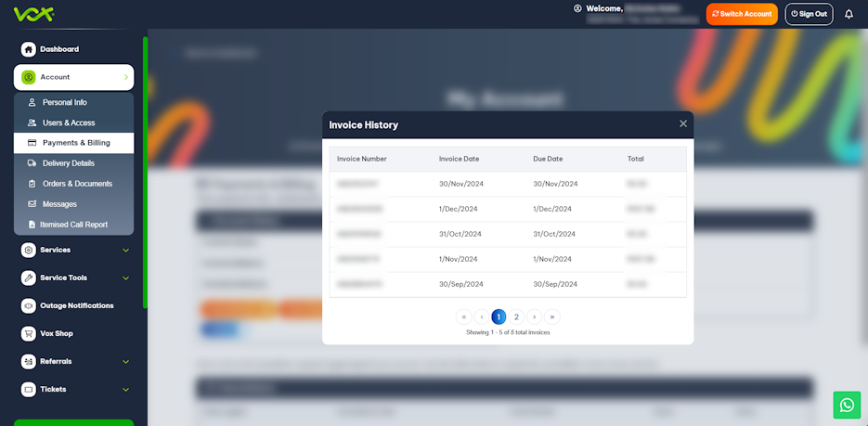The image size is (868, 426).
Task: Click the Dashboard home icon
Action: (28, 49)
